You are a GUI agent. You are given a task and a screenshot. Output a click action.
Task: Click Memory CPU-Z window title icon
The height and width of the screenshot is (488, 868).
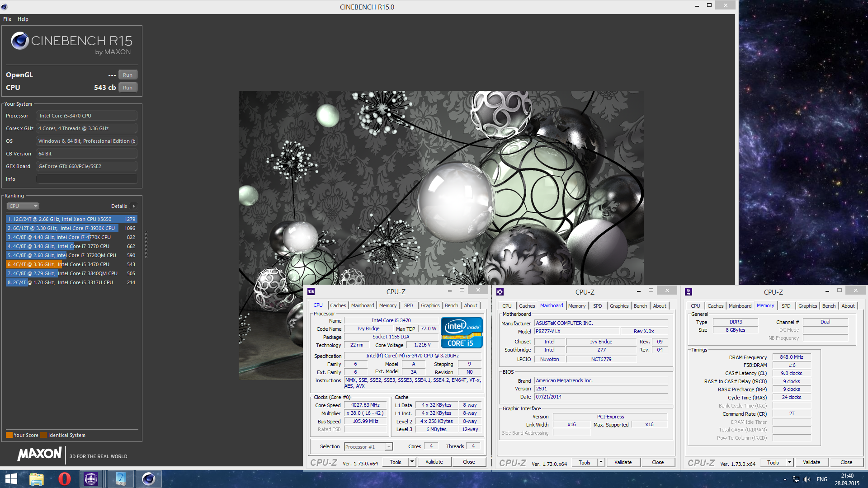pos(689,292)
